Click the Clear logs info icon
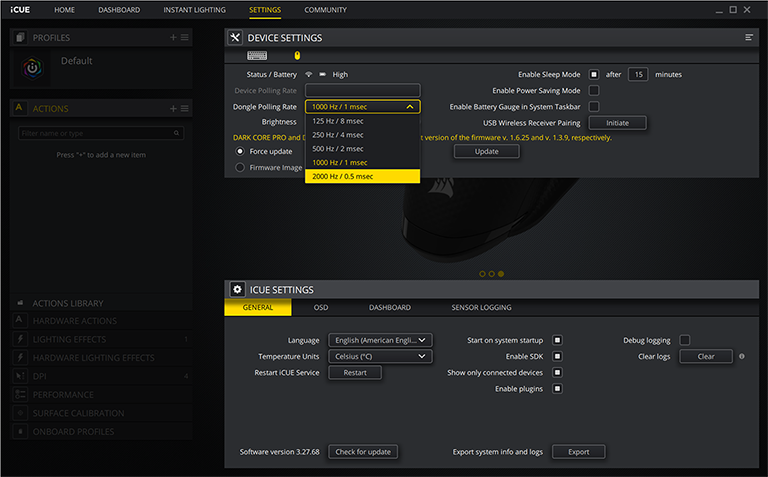 click(x=742, y=356)
